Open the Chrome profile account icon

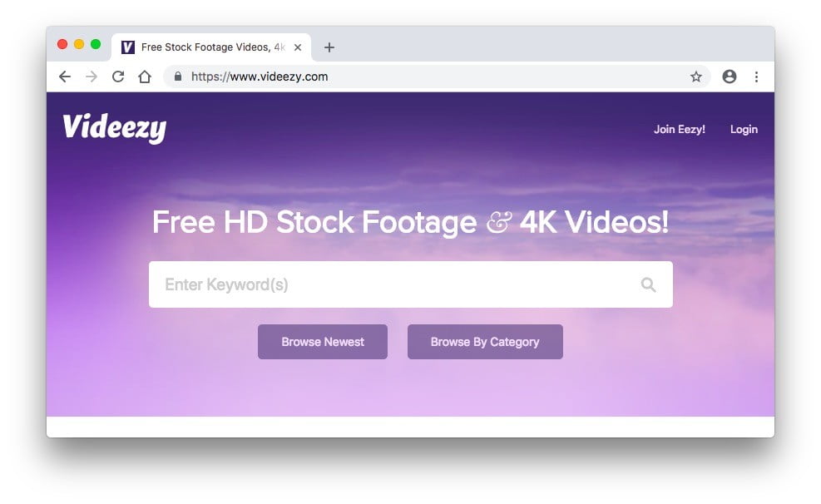[730, 77]
